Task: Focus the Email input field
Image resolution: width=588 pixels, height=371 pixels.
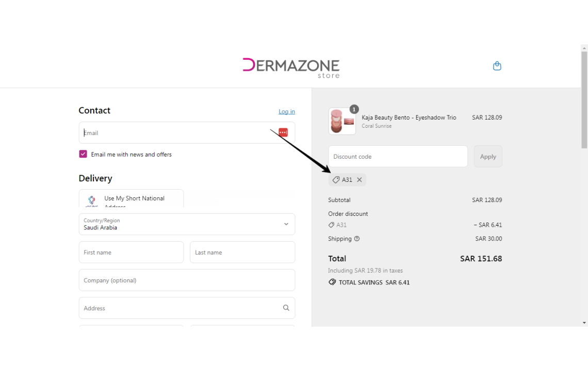Action: [187, 132]
